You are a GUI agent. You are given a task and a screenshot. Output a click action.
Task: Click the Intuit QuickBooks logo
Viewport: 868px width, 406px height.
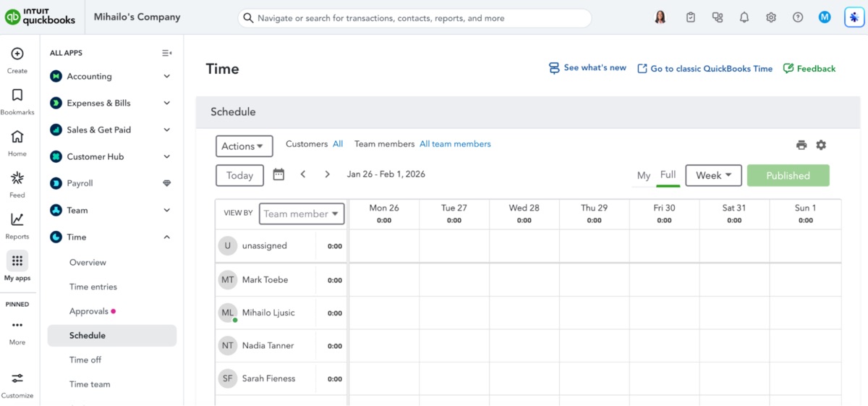coord(40,17)
